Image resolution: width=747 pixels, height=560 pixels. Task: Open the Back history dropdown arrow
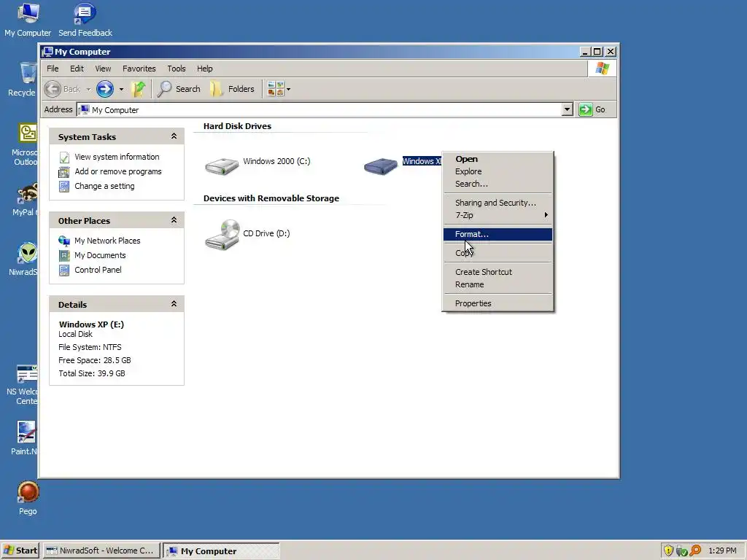click(x=88, y=89)
